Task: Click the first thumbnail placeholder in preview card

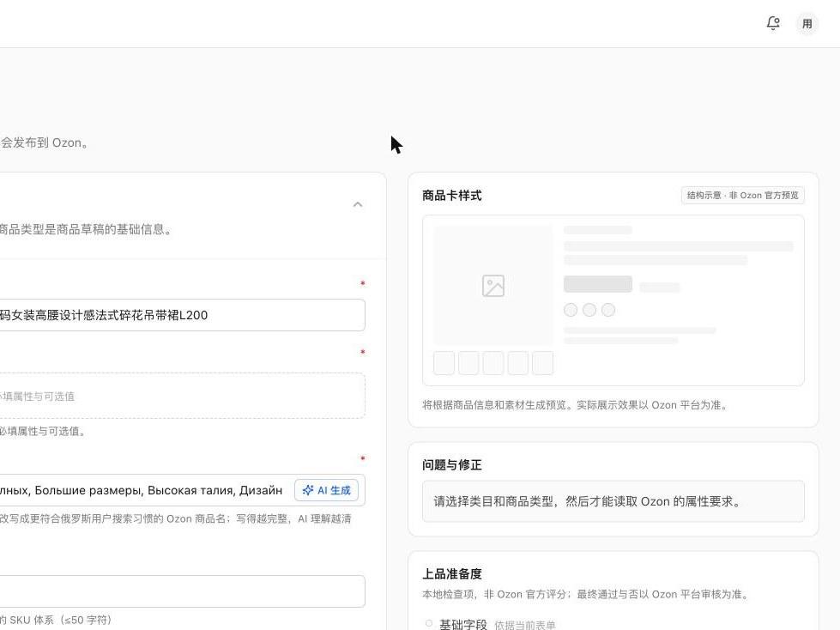Action: 444,363
